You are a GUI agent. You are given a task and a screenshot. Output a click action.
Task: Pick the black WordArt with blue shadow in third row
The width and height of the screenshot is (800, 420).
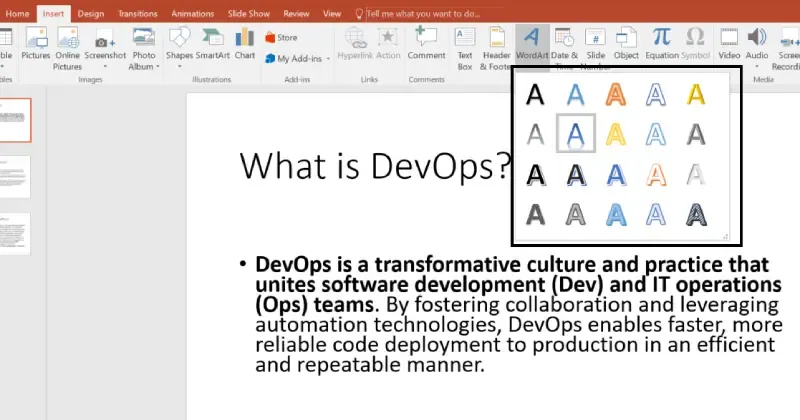click(576, 175)
